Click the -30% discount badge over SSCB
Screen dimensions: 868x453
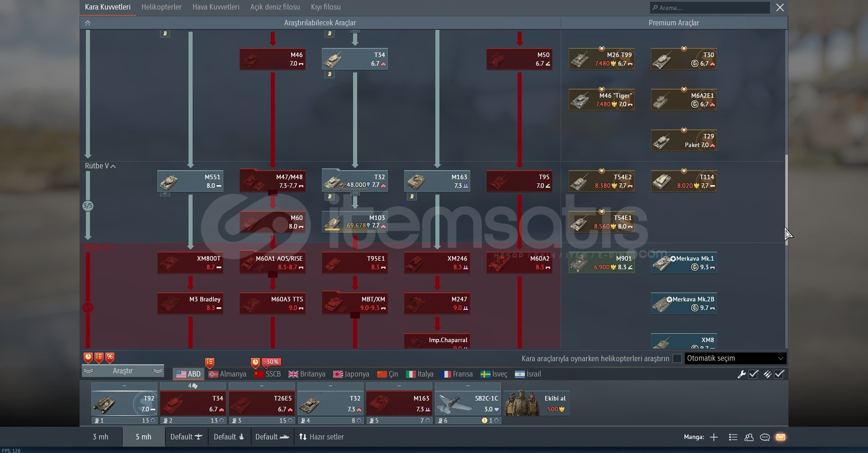coord(272,362)
